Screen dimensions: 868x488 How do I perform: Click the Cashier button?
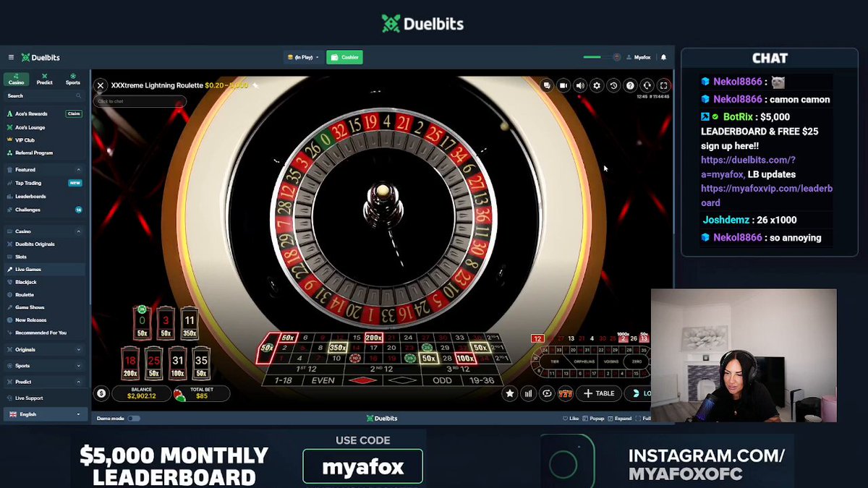[344, 57]
